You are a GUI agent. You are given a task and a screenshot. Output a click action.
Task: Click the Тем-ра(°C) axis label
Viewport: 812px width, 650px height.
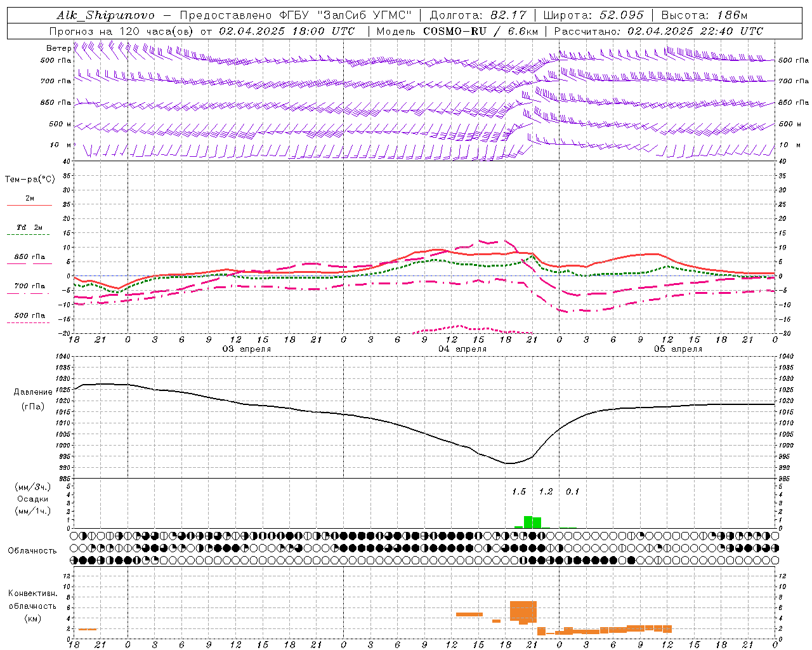30,180
